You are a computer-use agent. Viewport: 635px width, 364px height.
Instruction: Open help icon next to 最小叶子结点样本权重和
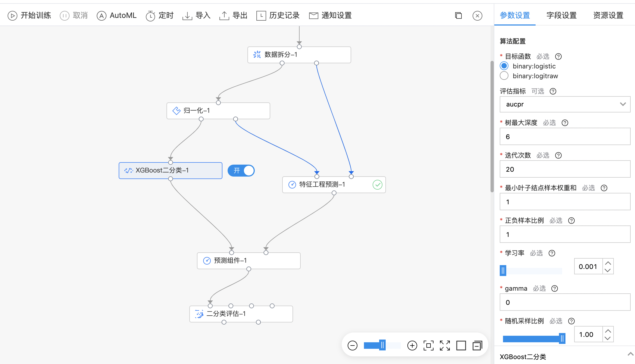[x=604, y=188]
